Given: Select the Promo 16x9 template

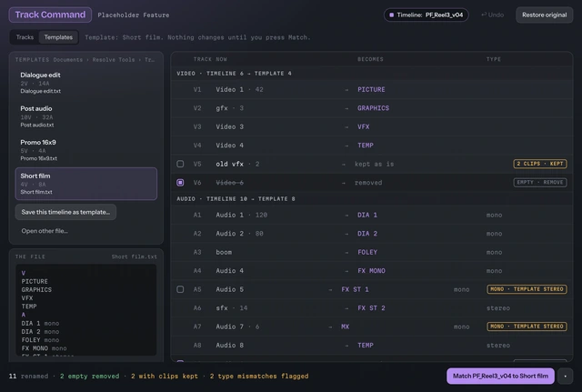Looking at the screenshot, I should pos(86,150).
